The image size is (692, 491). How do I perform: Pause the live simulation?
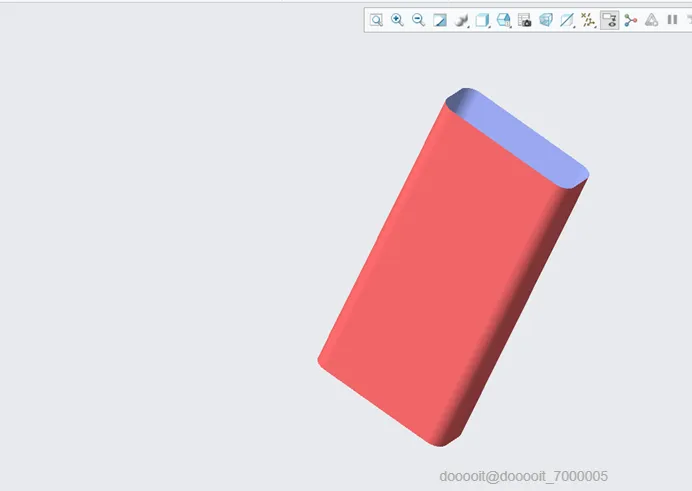(672, 20)
